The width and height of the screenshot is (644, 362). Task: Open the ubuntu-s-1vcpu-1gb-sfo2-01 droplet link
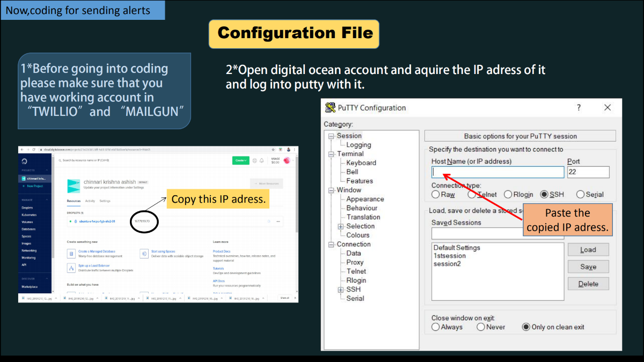click(97, 221)
